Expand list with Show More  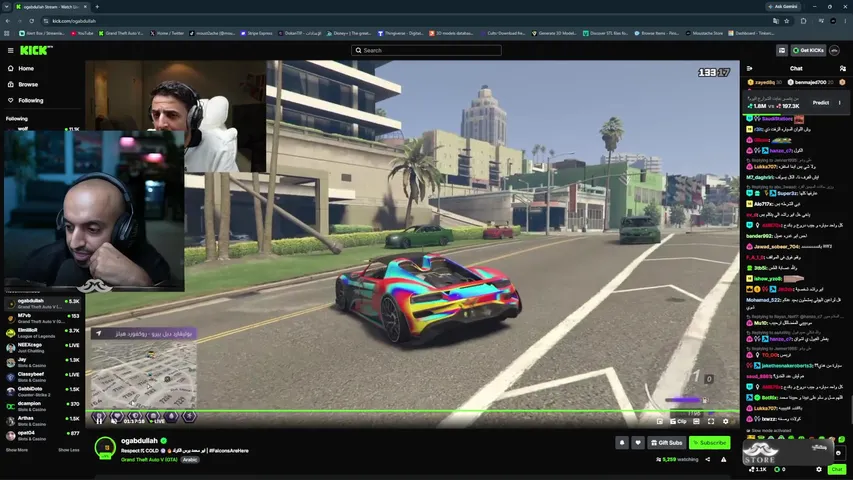pos(17,450)
